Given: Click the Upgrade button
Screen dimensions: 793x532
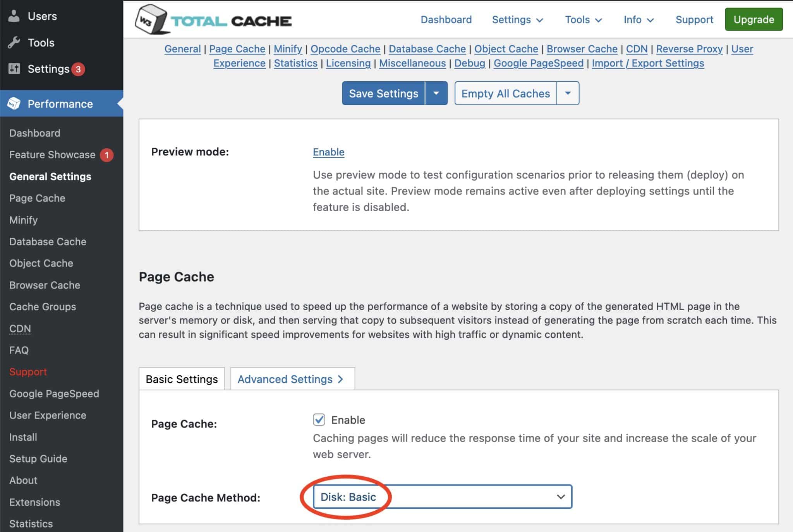Looking at the screenshot, I should click(x=753, y=19).
